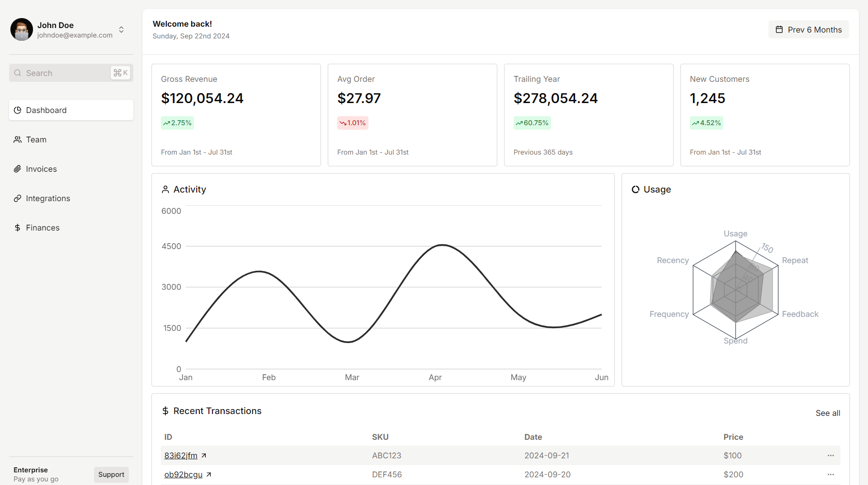The height and width of the screenshot is (485, 868).
Task: Click the See all link
Action: tap(828, 413)
